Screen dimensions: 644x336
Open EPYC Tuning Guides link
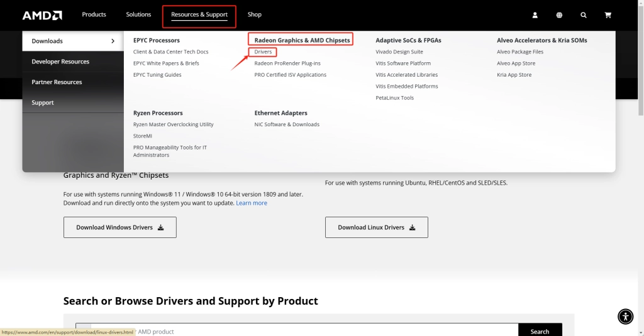click(x=157, y=75)
